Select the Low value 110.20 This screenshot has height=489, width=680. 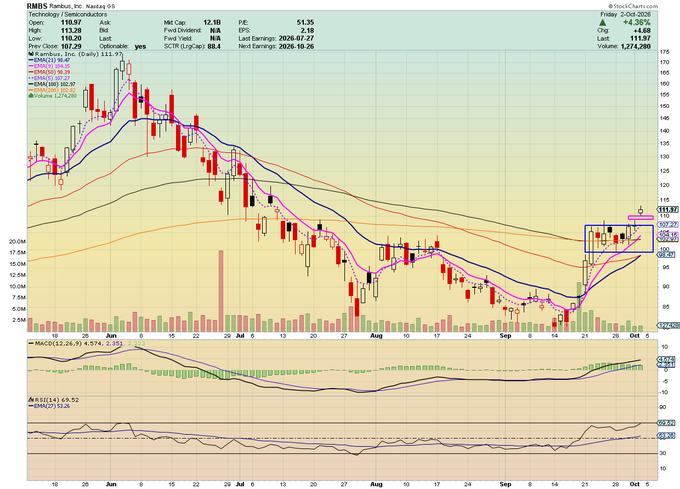click(x=71, y=38)
